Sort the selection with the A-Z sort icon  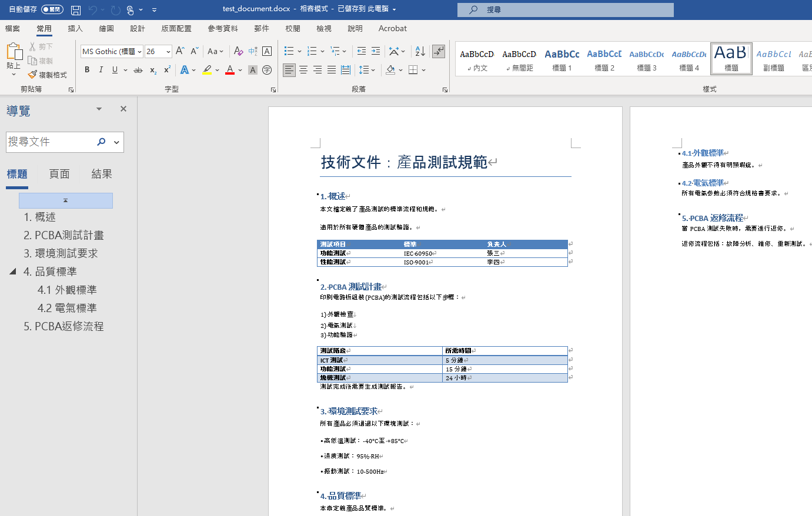click(420, 51)
